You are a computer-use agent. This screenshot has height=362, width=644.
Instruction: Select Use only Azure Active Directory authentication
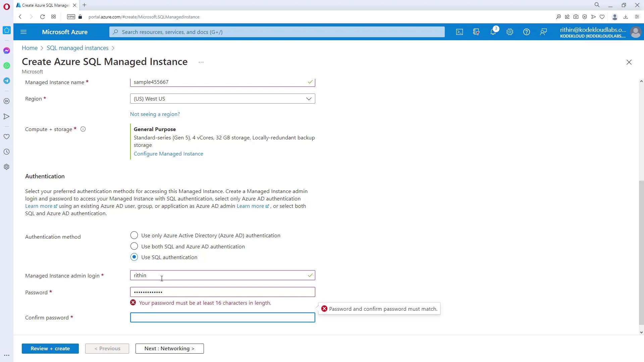(x=134, y=236)
